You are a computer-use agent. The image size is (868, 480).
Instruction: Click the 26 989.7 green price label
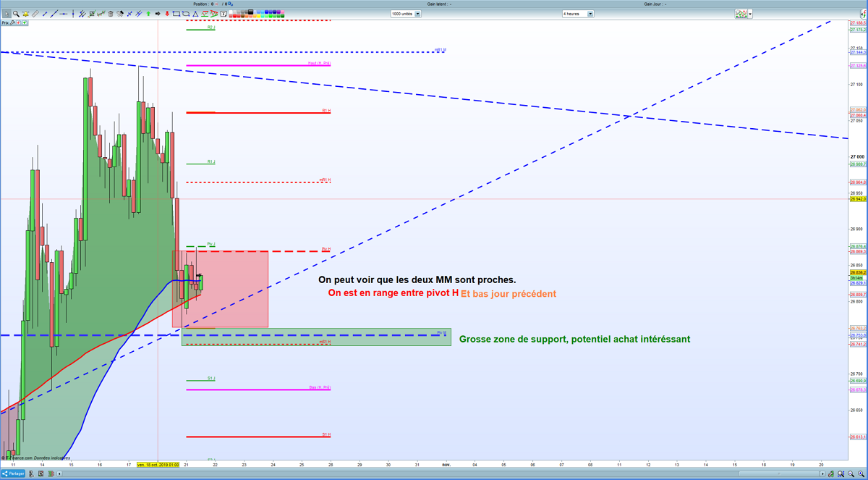click(x=858, y=164)
